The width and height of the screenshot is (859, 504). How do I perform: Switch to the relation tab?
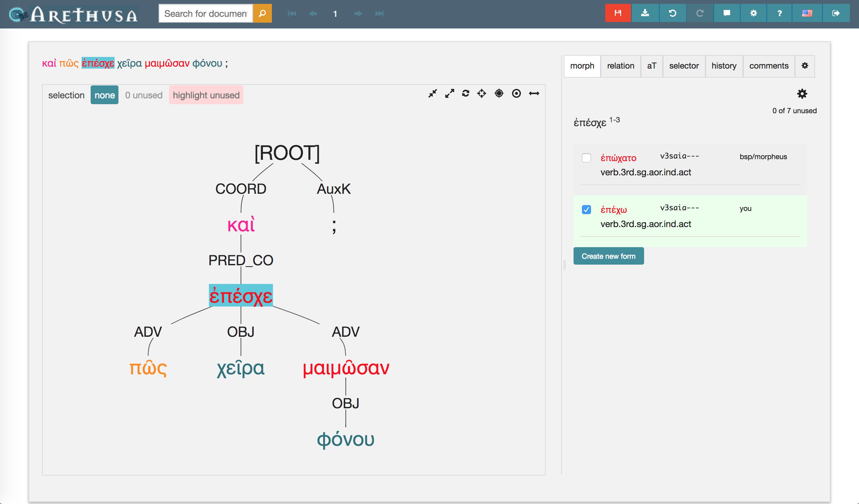(x=620, y=66)
